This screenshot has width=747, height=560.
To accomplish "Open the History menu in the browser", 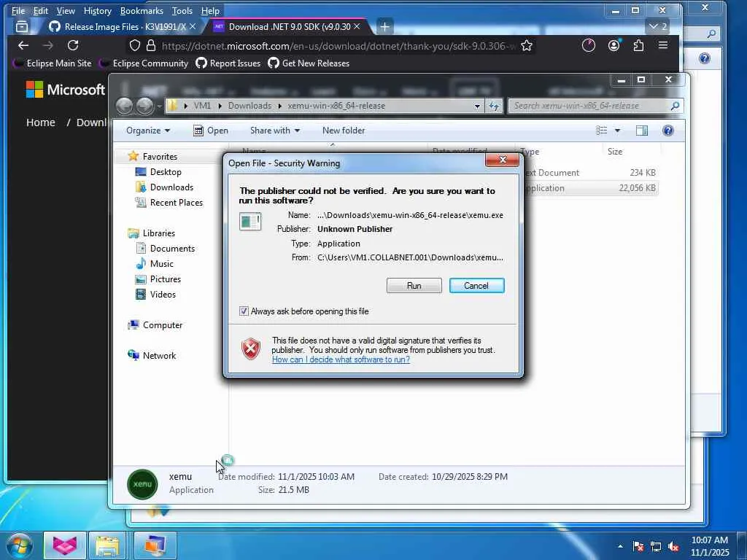I will (97, 10).
